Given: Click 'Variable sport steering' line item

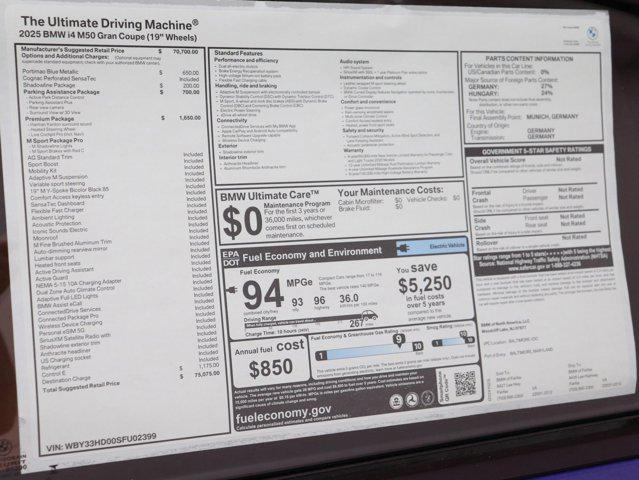Looking at the screenshot, I should (57, 183).
